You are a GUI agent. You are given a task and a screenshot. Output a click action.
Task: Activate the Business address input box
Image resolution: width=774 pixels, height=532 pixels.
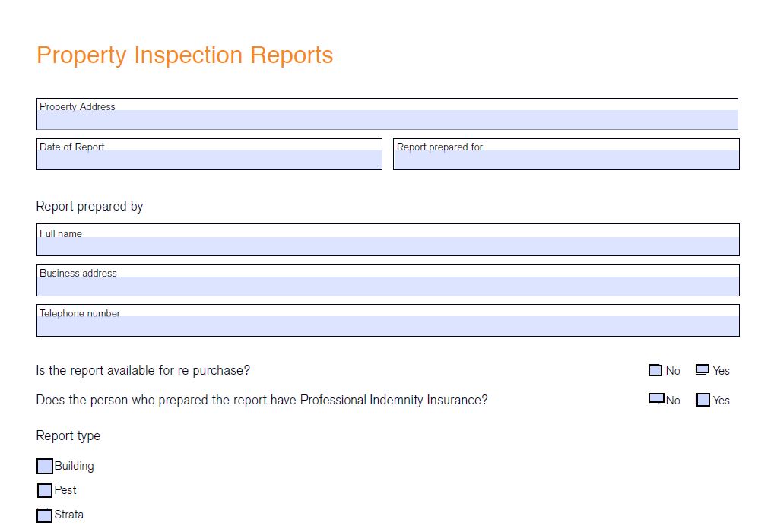click(x=388, y=286)
